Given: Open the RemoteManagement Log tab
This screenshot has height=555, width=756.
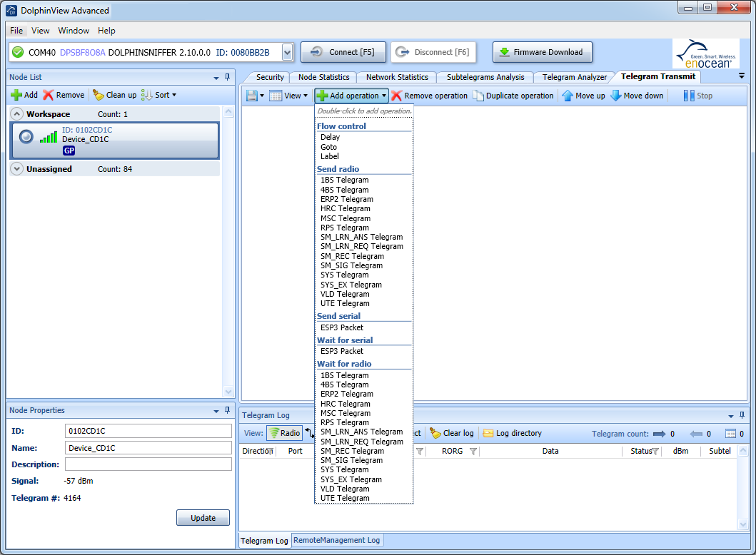Looking at the screenshot, I should click(x=336, y=540).
